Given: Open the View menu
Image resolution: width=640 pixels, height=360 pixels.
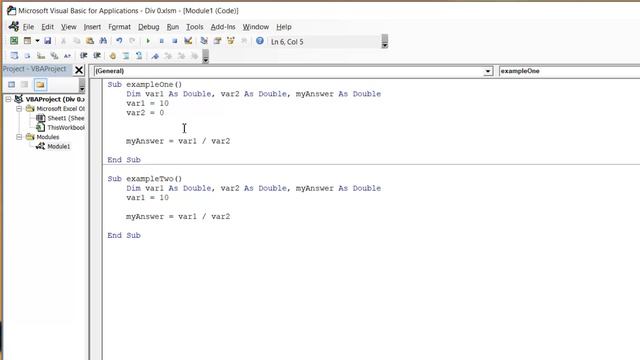Looking at the screenshot, I should (x=69, y=27).
